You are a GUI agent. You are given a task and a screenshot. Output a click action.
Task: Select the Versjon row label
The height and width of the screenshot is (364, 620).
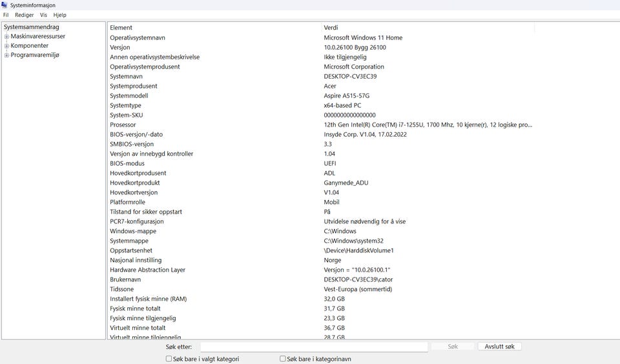tap(120, 47)
